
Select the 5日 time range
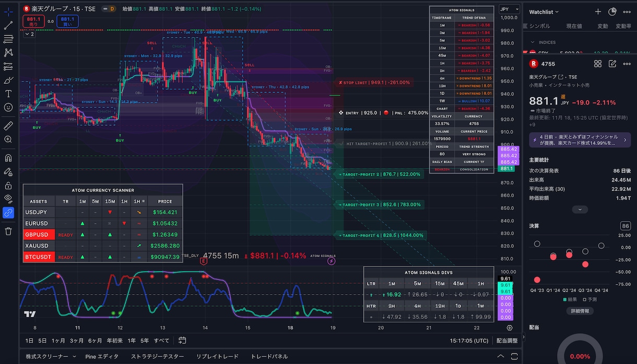tap(42, 341)
